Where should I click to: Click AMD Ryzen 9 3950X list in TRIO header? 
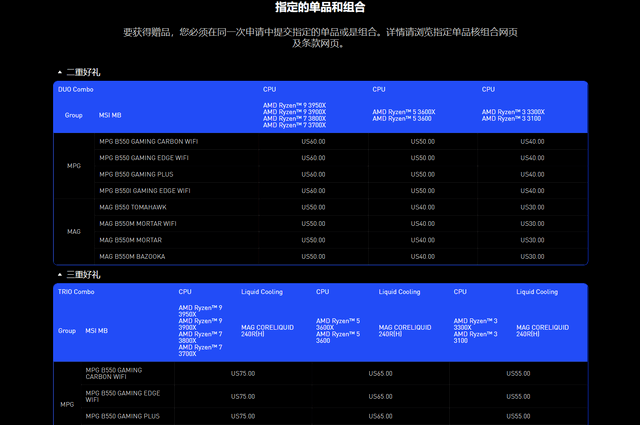[x=200, y=331]
